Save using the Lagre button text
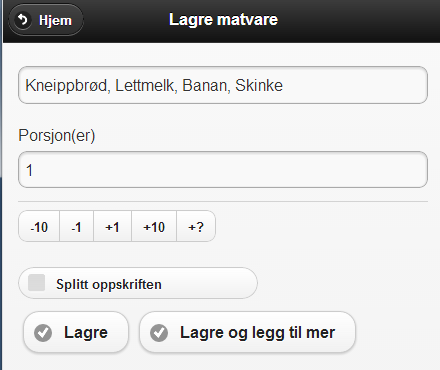This screenshot has height=370, width=440. 86,332
